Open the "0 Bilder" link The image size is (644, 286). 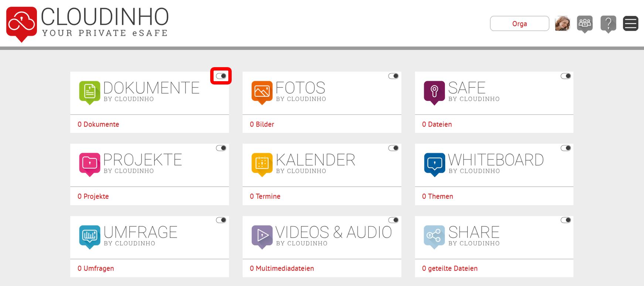(262, 124)
